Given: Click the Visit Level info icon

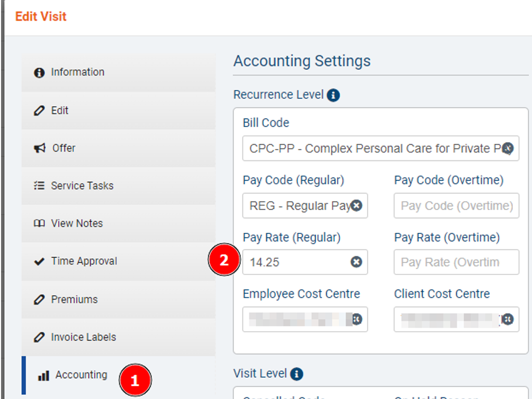Looking at the screenshot, I should pos(297,374).
